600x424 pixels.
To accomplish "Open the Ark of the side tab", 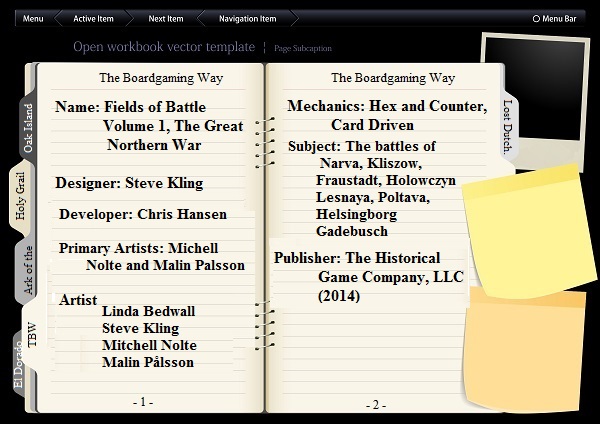I will pyautogui.click(x=28, y=270).
